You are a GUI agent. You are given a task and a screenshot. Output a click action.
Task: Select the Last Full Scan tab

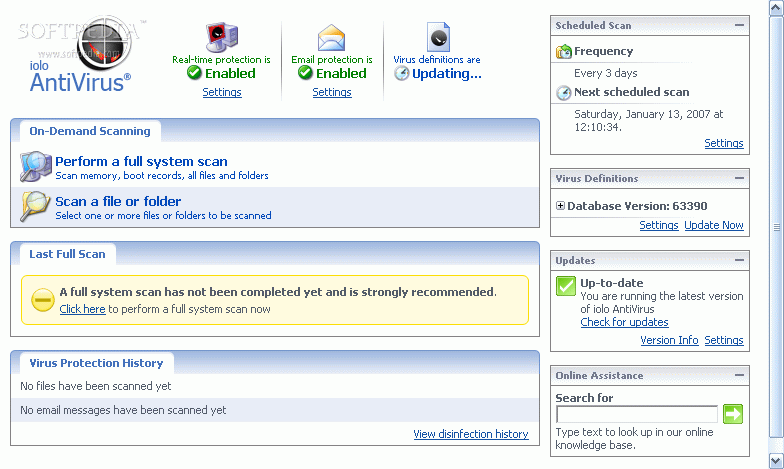click(x=68, y=254)
